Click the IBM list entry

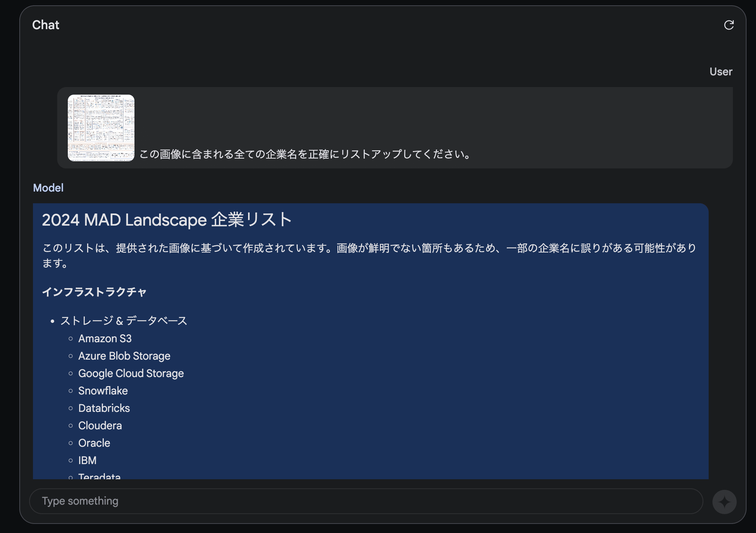(x=87, y=460)
